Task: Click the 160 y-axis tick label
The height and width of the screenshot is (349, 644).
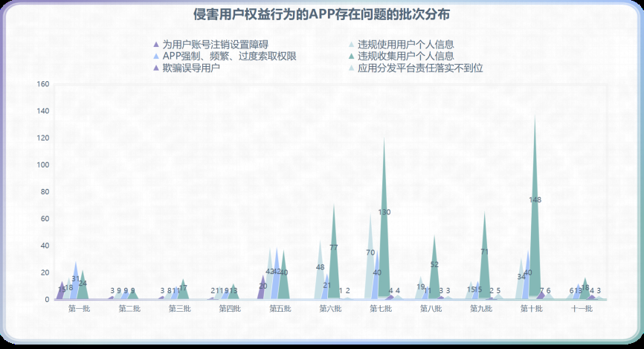Action: click(x=42, y=85)
